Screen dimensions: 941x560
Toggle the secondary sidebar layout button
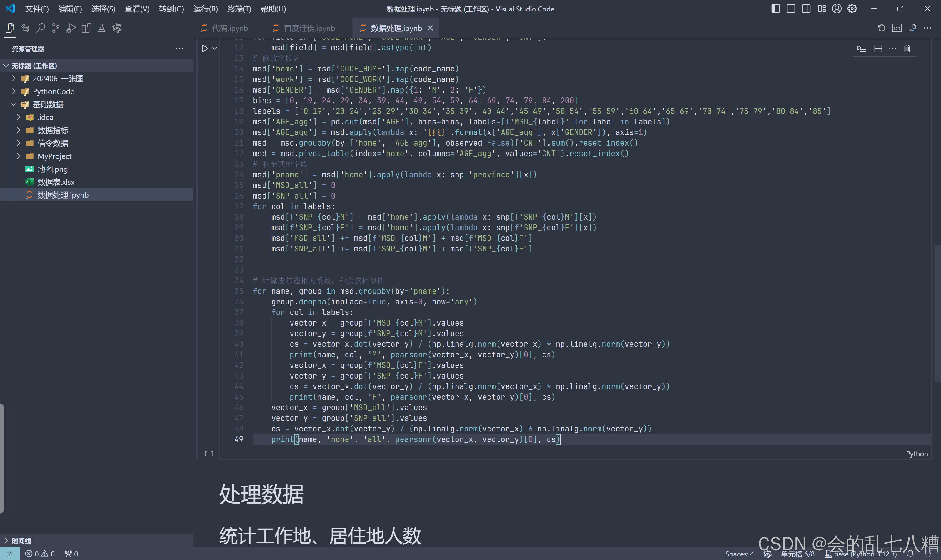pos(806,9)
